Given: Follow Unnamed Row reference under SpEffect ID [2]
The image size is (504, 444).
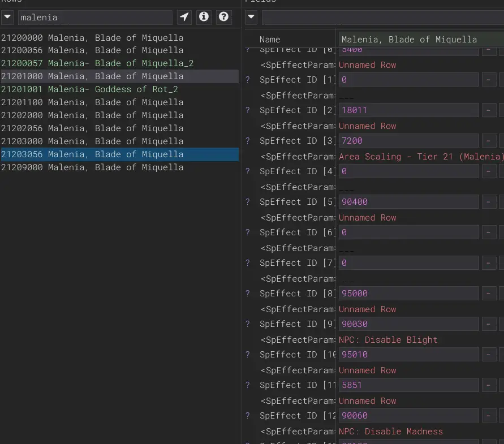Looking at the screenshot, I should click(367, 126).
